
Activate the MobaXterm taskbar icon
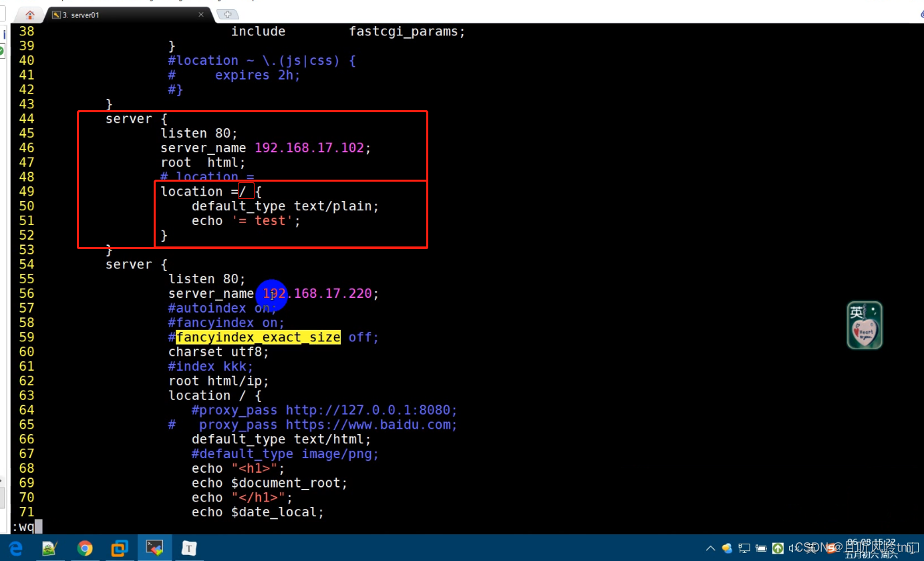tap(154, 548)
